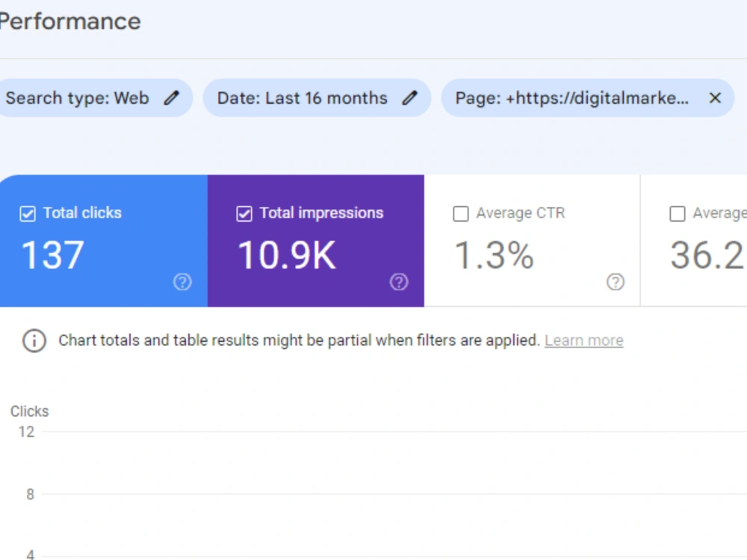This screenshot has width=747, height=560.
Task: Uncheck the Total clicks checkbox
Action: [28, 214]
